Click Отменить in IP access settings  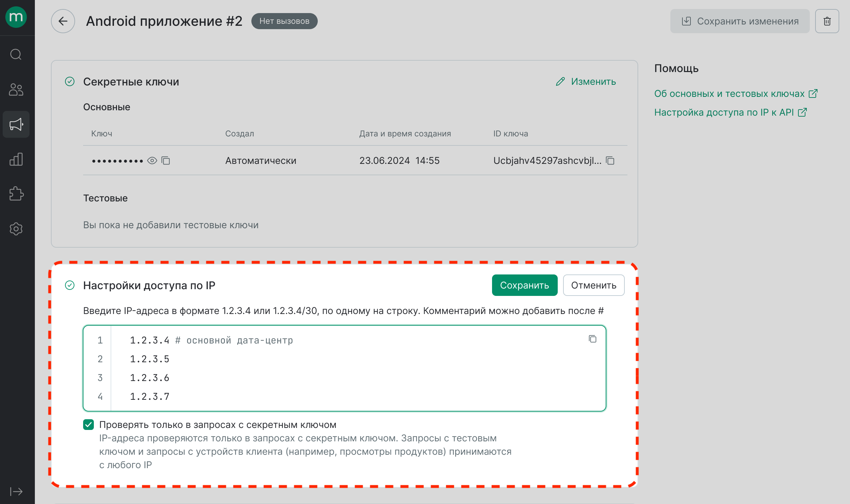point(593,285)
